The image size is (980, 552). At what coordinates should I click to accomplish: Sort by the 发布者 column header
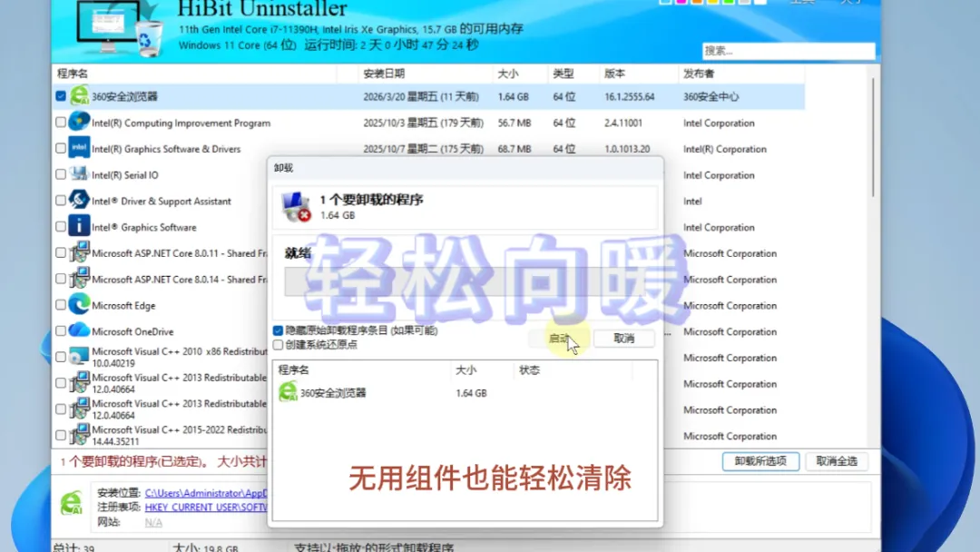point(741,74)
